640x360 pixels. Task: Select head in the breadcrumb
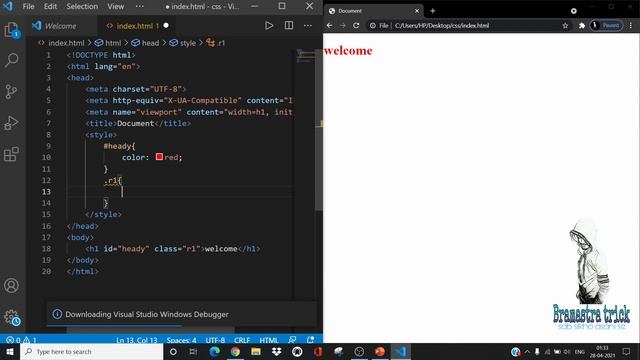(x=150, y=43)
